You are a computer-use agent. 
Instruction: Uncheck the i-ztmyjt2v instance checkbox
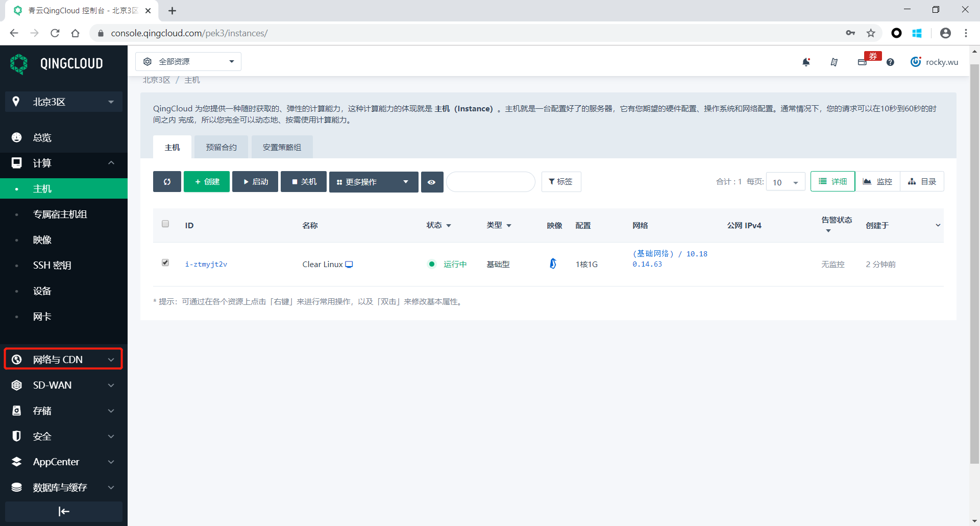coord(165,262)
